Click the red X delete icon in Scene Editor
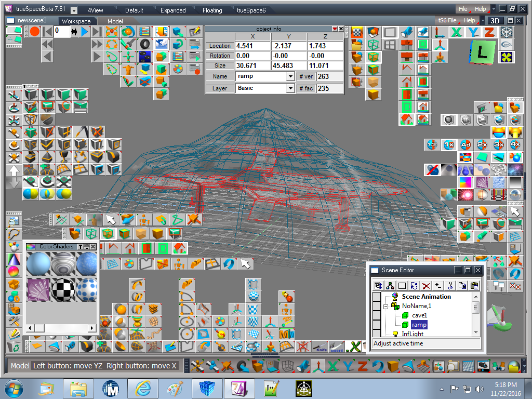The height and width of the screenshot is (399, 532). coord(426,286)
